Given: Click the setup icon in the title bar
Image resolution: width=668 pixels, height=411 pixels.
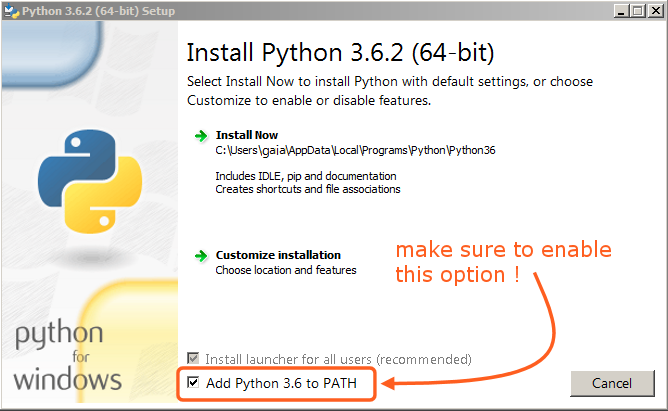Looking at the screenshot, I should point(10,10).
